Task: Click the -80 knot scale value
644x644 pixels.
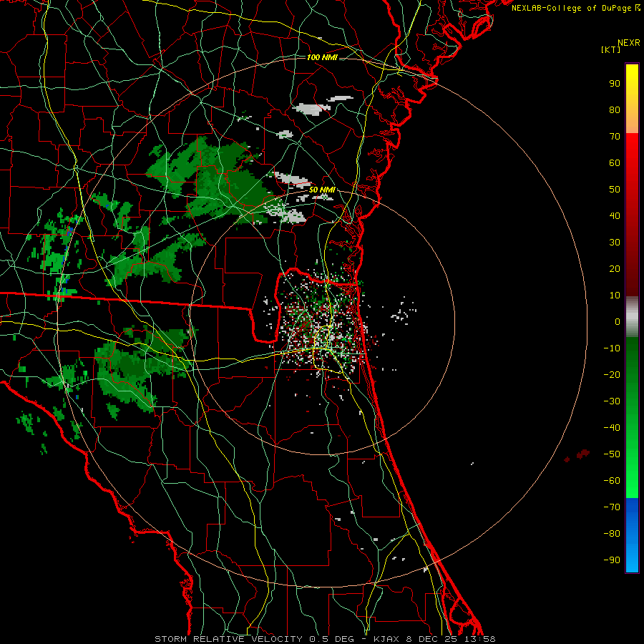Action: pyautogui.click(x=612, y=534)
